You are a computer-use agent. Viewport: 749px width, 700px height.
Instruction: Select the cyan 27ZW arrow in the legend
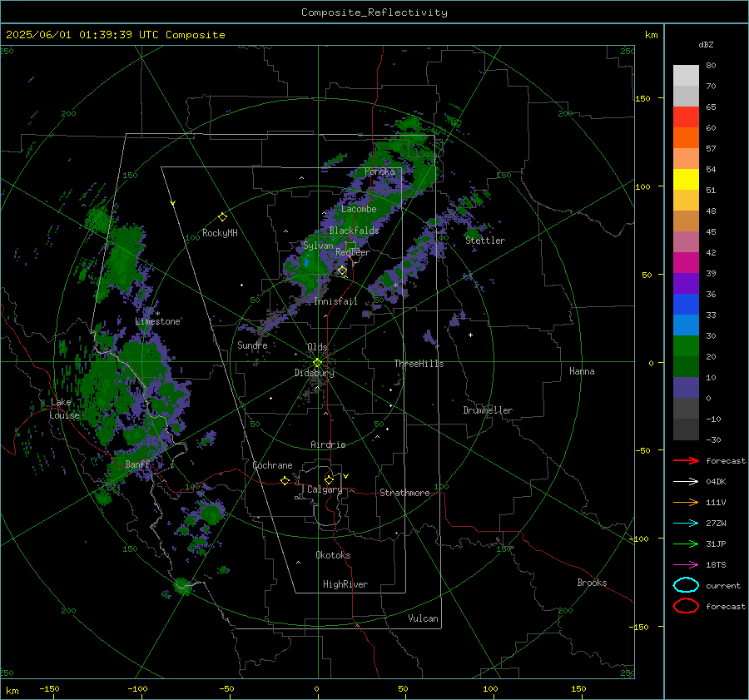click(686, 523)
